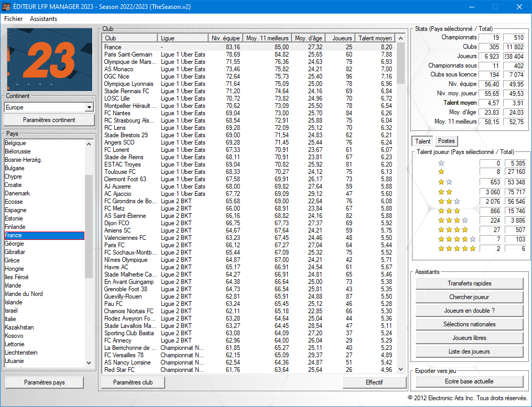The height and width of the screenshot is (407, 532).
Task: Click Joueurs en double ? button
Action: point(469,310)
